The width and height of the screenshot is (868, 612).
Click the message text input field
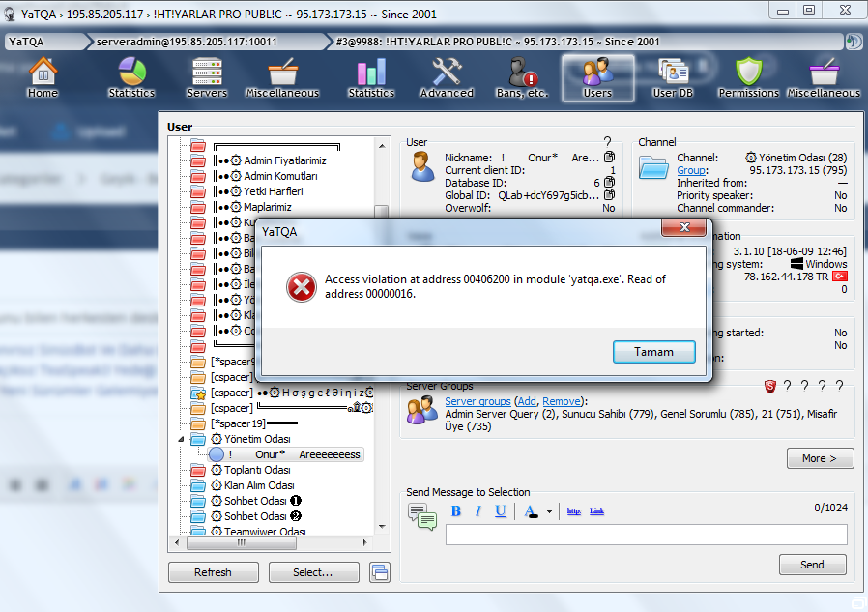tap(646, 535)
